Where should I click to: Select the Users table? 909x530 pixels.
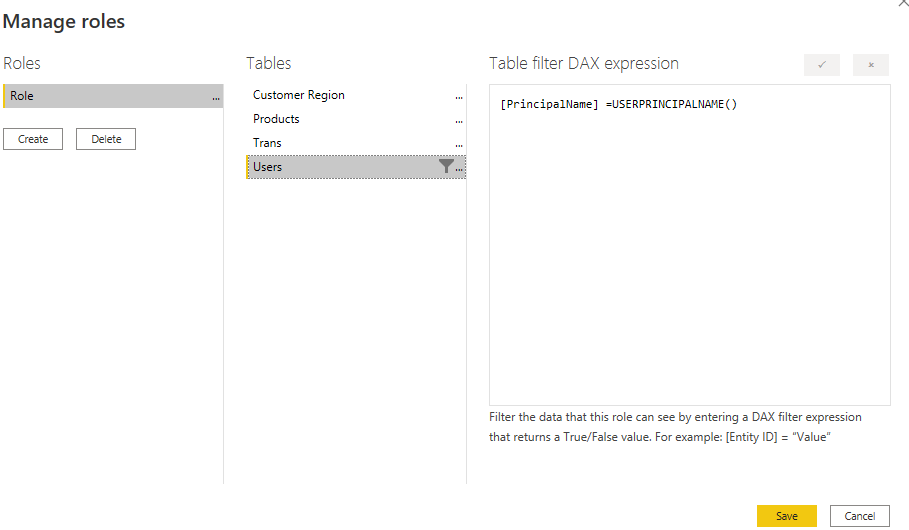pyautogui.click(x=356, y=167)
